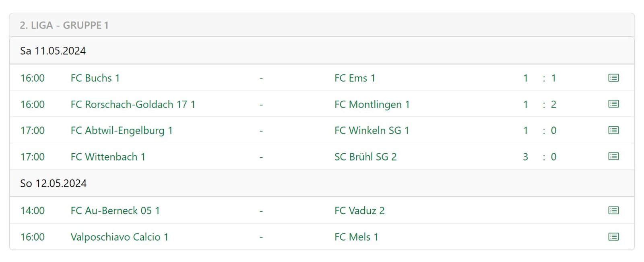The height and width of the screenshot is (262, 644).
Task: Select SC Brühl SG 2 team
Action: pyautogui.click(x=365, y=157)
